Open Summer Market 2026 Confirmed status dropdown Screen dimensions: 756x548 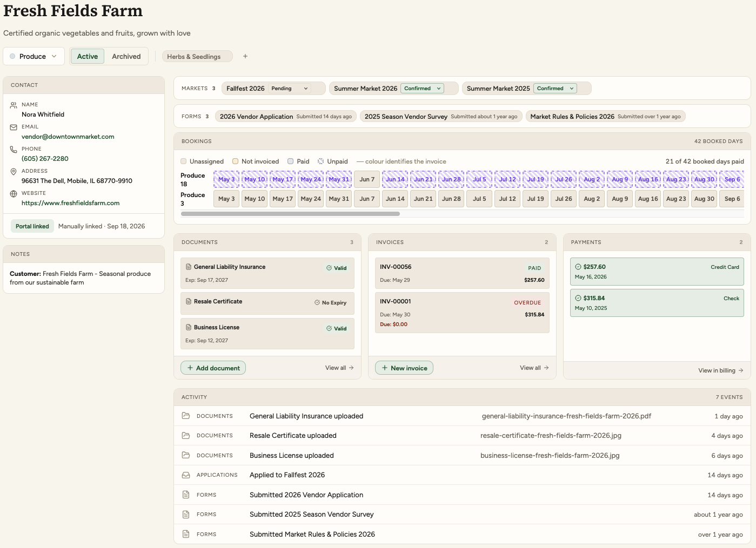click(x=423, y=89)
